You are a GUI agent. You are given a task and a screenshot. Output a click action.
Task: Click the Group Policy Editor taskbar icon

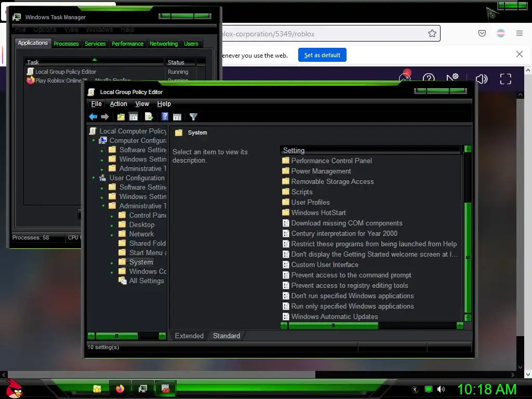pyautogui.click(x=166, y=389)
